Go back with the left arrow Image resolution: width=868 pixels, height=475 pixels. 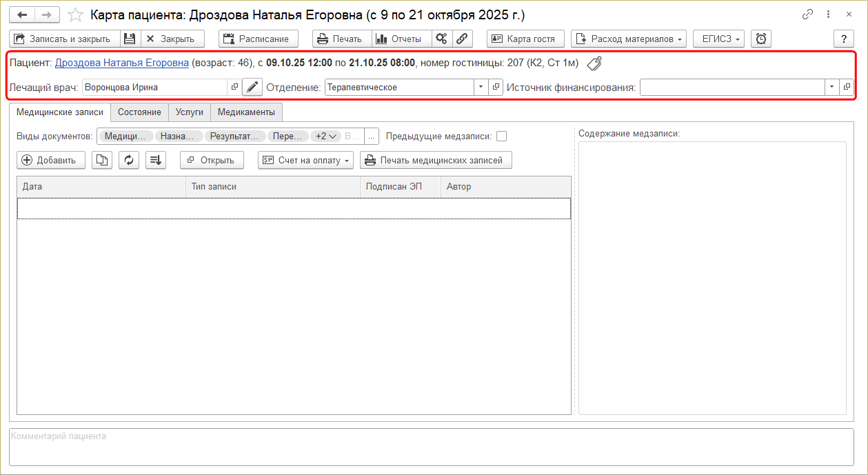[x=22, y=14]
